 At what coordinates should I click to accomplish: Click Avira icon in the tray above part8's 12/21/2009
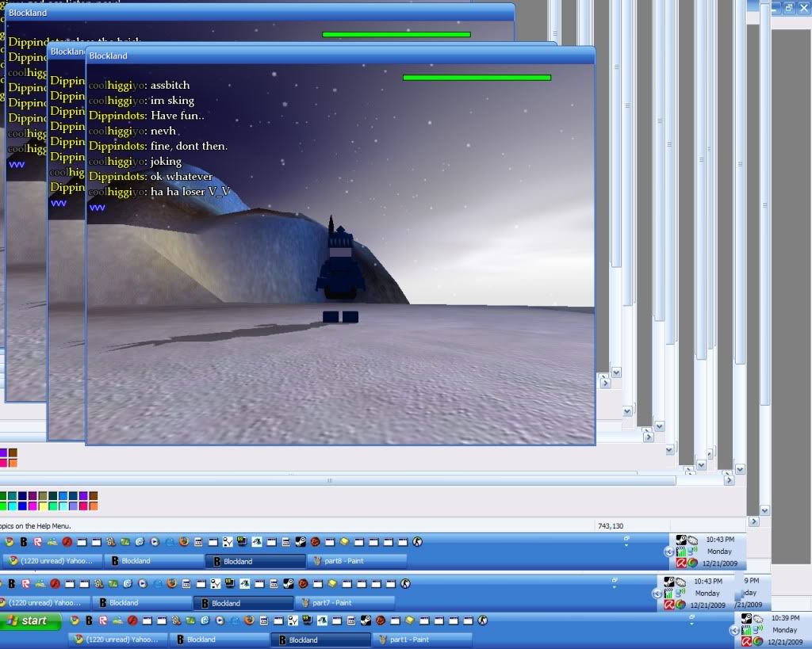coord(681,563)
